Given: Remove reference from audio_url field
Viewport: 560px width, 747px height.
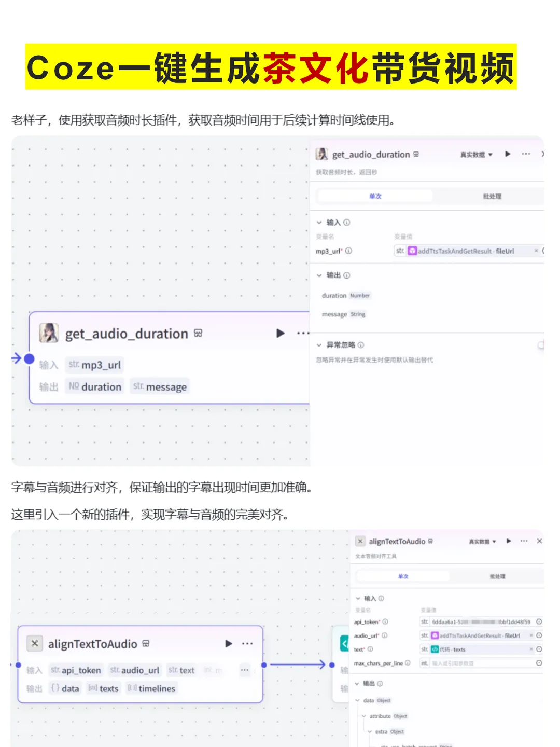Looking at the screenshot, I should (x=531, y=635).
